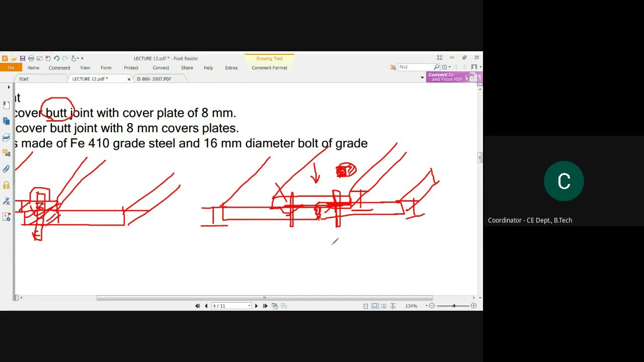Switch to the Home ribbon tab
This screenshot has width=644, height=362.
coord(33,68)
